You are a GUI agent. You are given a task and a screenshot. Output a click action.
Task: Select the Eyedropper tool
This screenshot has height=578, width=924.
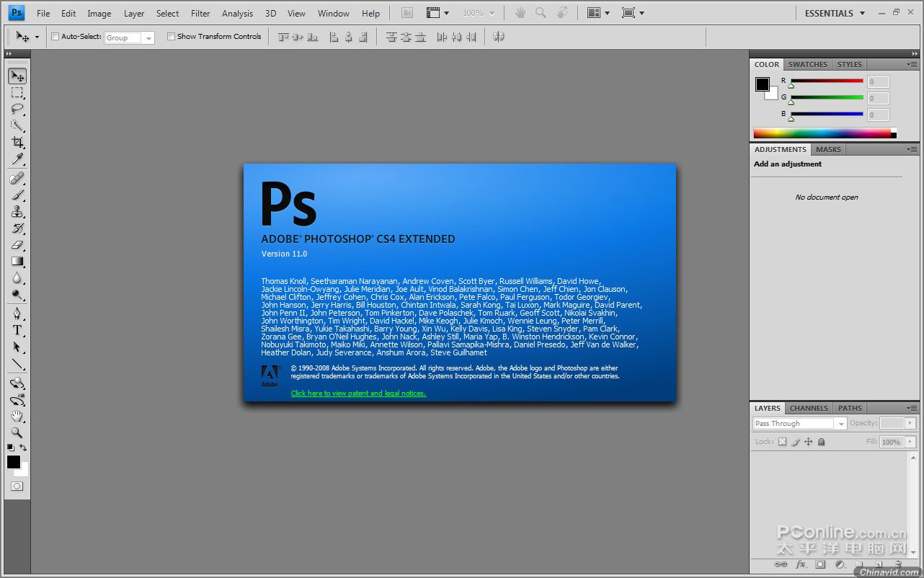pos(17,159)
